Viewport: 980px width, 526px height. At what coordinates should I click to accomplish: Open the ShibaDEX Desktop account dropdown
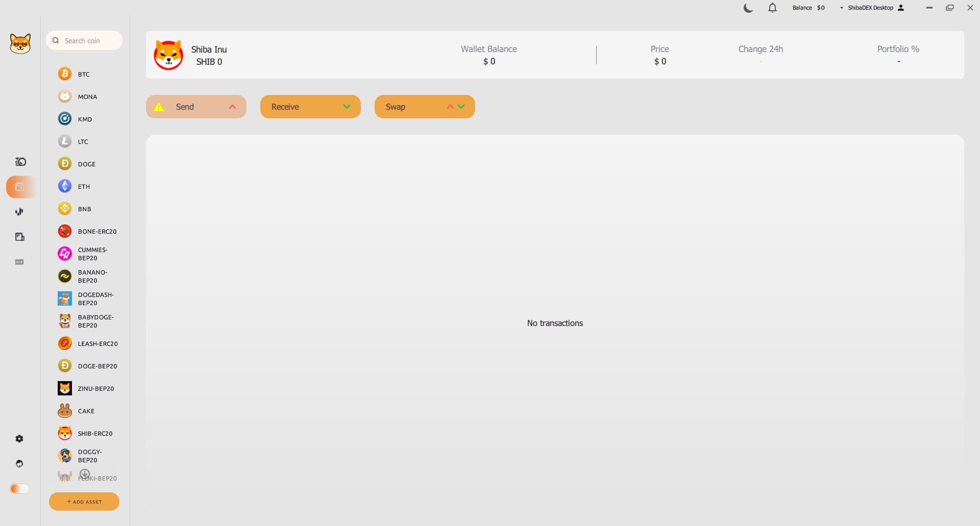pos(872,8)
